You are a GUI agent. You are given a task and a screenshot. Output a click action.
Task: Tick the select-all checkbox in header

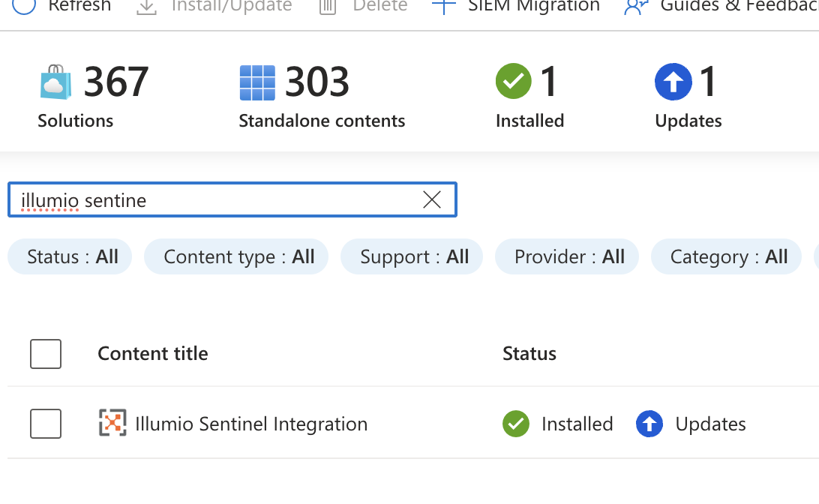point(46,353)
